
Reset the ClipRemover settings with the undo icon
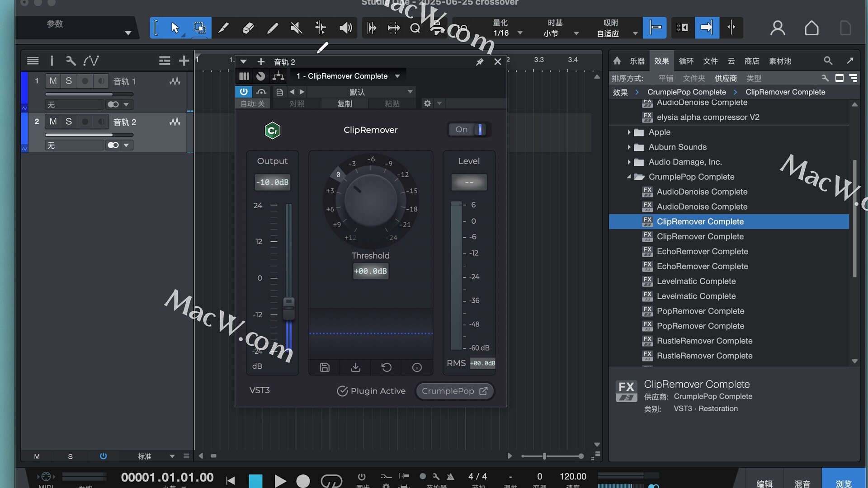point(387,367)
